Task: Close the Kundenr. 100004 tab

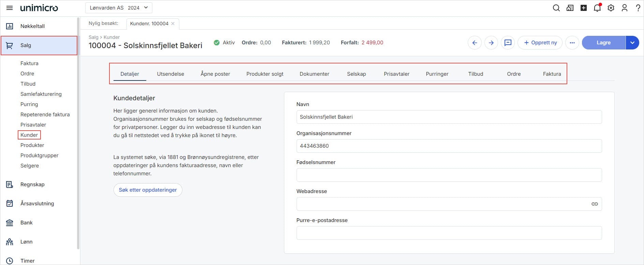Action: (173, 24)
